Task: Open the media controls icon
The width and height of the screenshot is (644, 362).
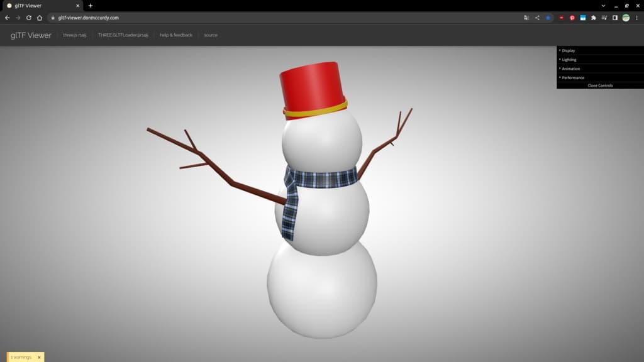Action: pyautogui.click(x=604, y=18)
